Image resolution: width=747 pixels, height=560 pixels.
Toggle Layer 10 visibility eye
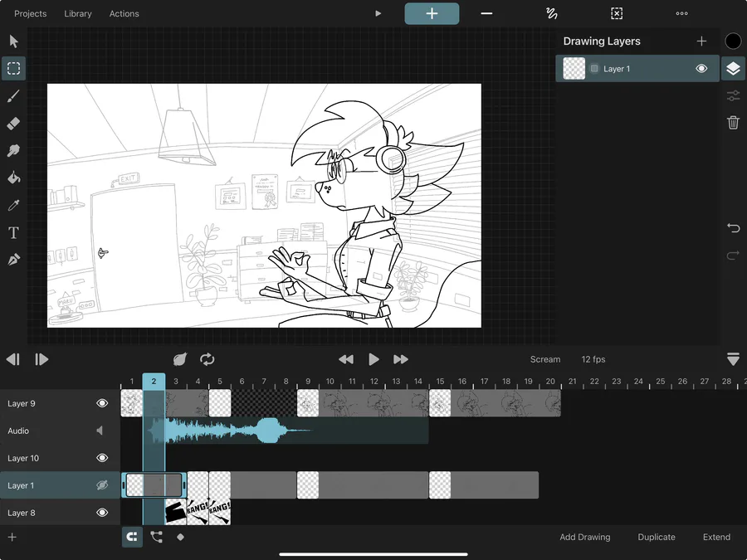[x=102, y=458]
